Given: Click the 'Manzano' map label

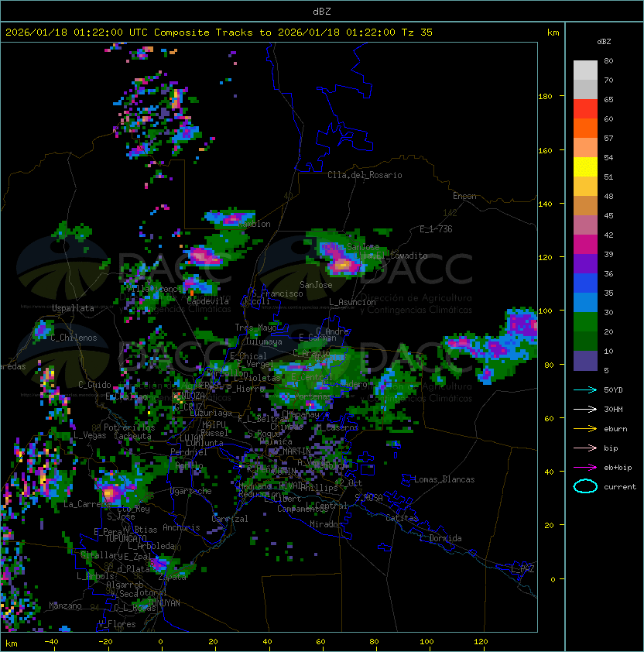Looking at the screenshot, I should [x=65, y=606].
